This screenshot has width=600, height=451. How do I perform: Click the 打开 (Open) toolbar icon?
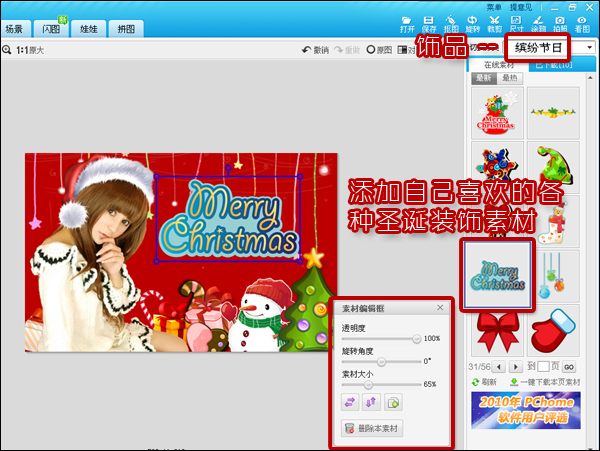tap(407, 24)
